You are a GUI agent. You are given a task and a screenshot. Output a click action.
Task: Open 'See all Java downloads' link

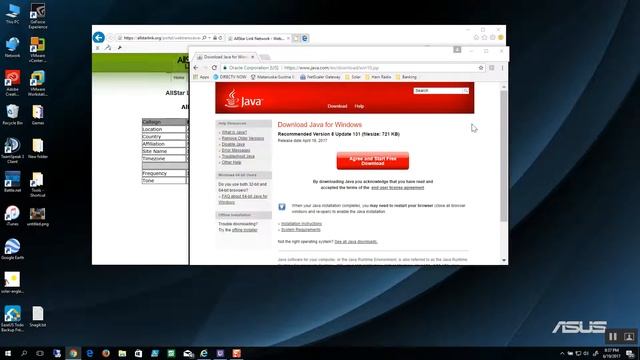point(356,242)
